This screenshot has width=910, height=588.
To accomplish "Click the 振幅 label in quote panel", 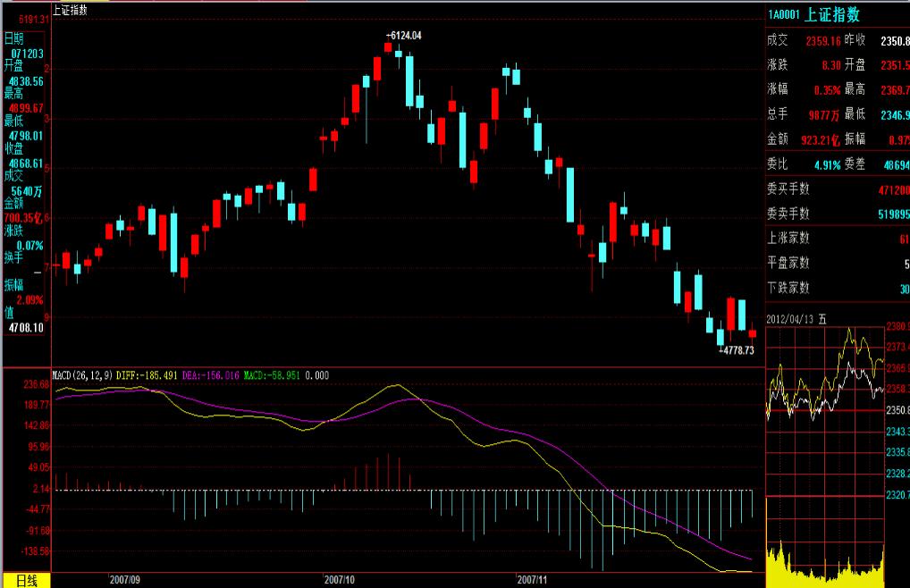I will click(x=855, y=139).
